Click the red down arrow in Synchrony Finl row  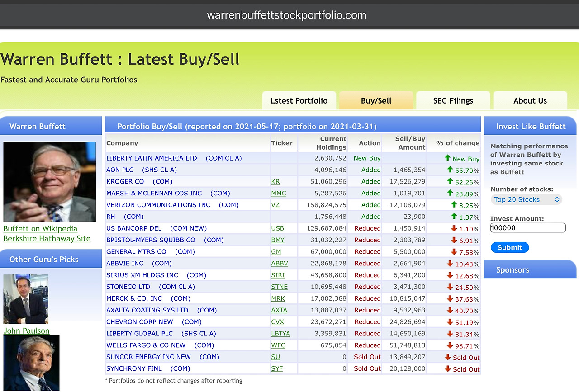coord(448,369)
